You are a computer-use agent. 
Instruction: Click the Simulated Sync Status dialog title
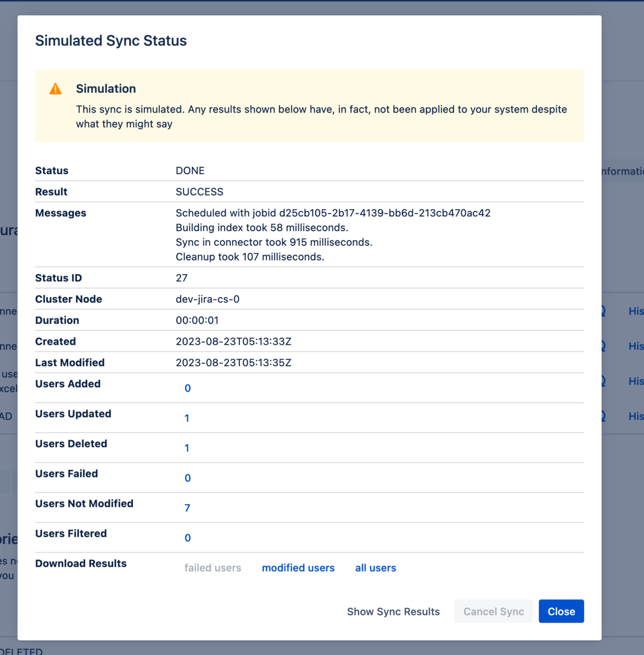[111, 41]
